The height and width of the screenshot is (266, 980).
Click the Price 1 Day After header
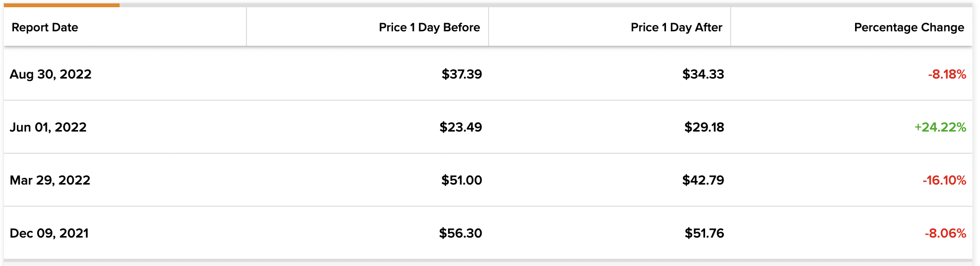(x=676, y=27)
